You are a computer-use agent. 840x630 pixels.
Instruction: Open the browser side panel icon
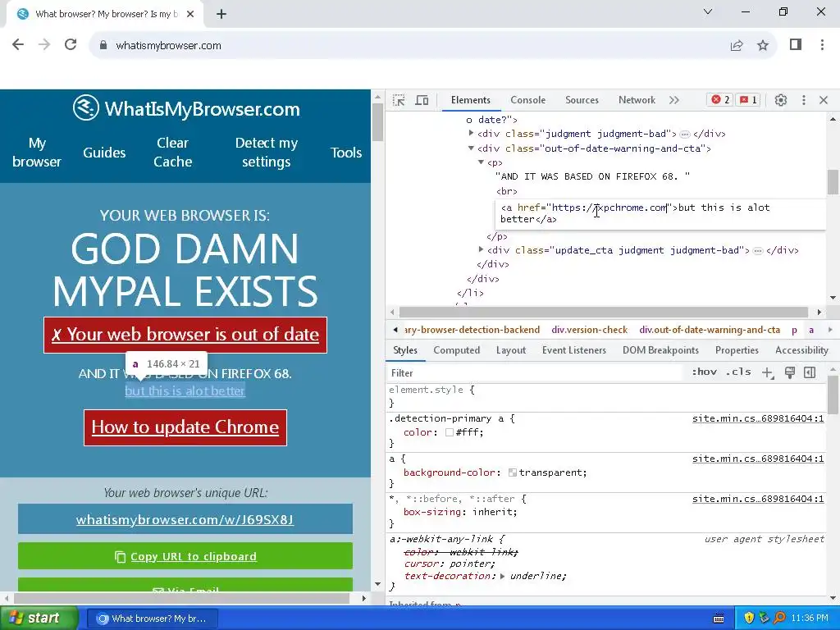coord(796,45)
